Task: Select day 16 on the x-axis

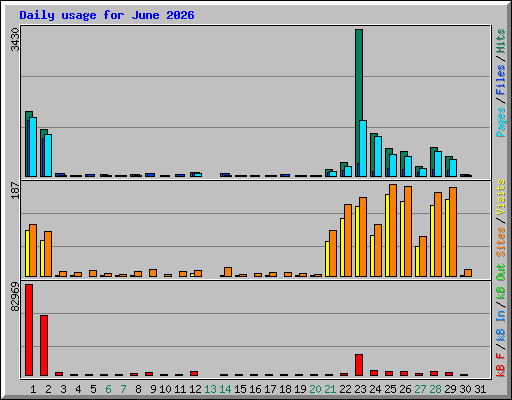Action: (x=255, y=389)
